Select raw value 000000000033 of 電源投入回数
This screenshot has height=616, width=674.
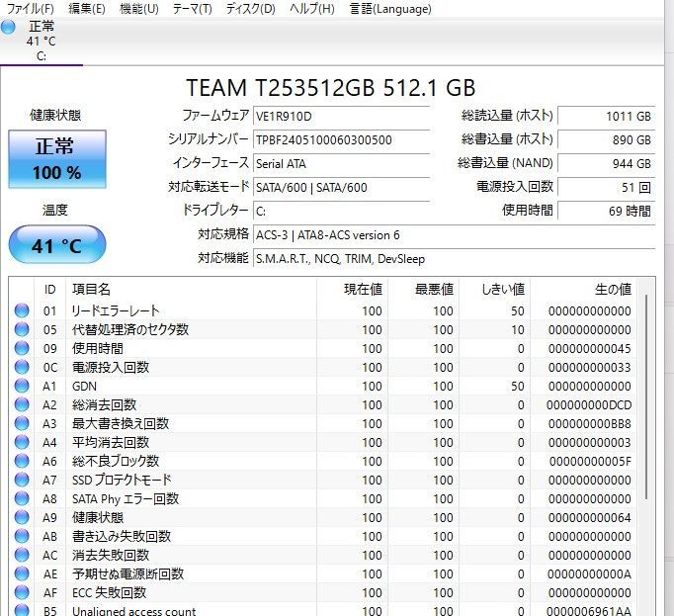[x=589, y=368]
